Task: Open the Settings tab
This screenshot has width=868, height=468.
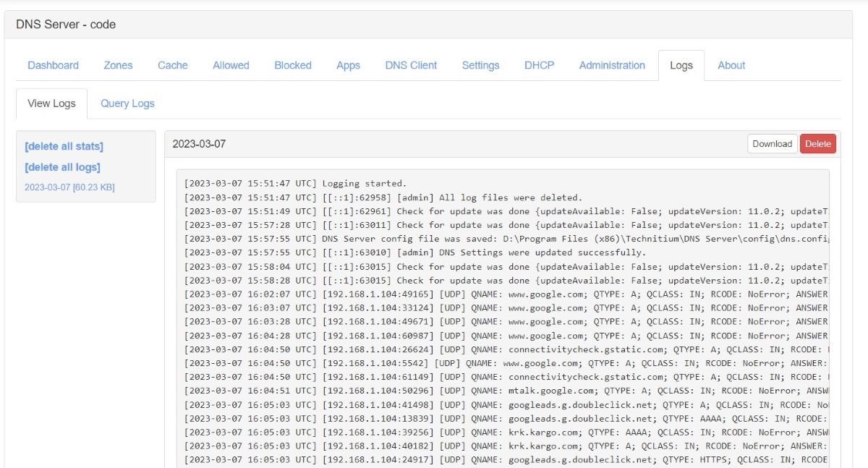Action: (x=480, y=65)
